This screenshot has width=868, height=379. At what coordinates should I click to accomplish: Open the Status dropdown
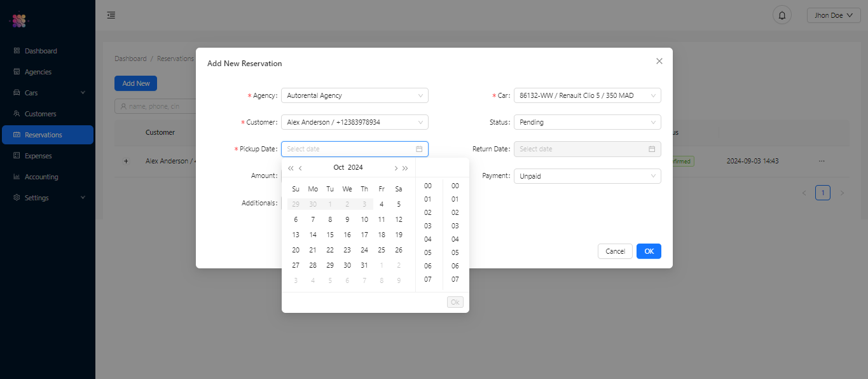(586, 121)
